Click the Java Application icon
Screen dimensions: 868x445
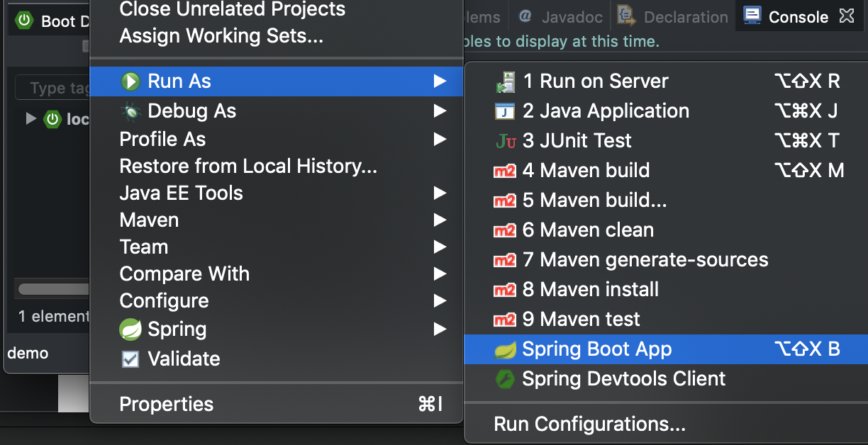[x=504, y=111]
